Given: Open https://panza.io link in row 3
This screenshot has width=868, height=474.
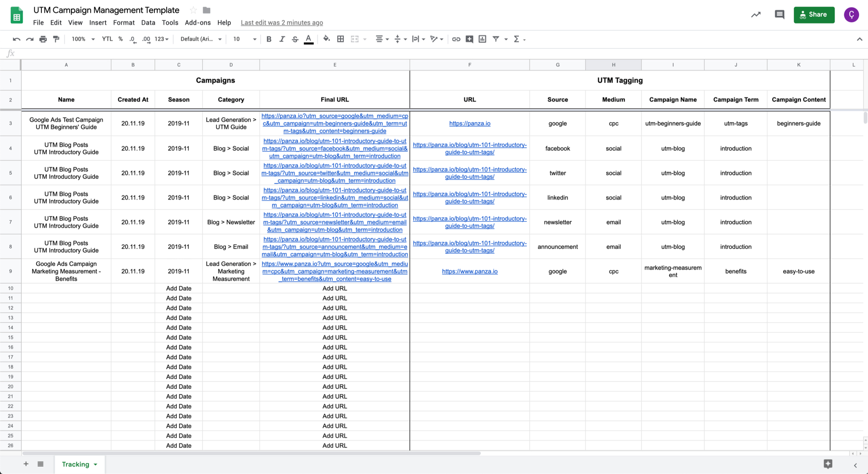Looking at the screenshot, I should coord(470,124).
